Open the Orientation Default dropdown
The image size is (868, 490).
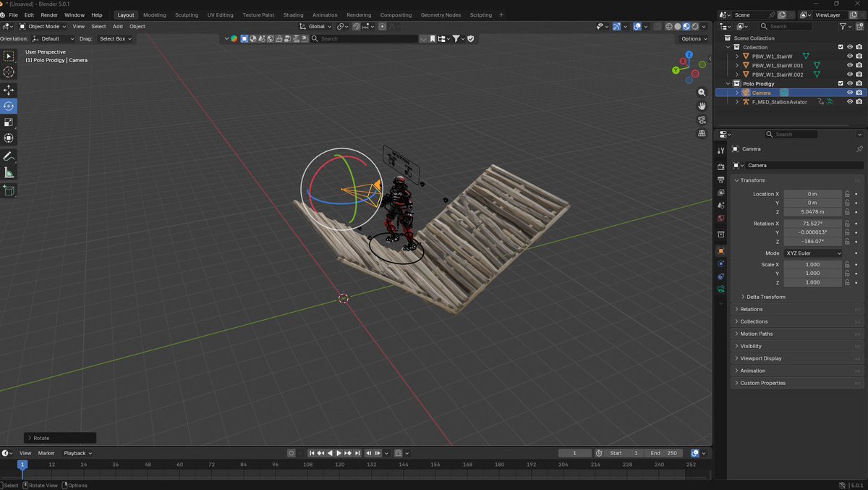(53, 38)
